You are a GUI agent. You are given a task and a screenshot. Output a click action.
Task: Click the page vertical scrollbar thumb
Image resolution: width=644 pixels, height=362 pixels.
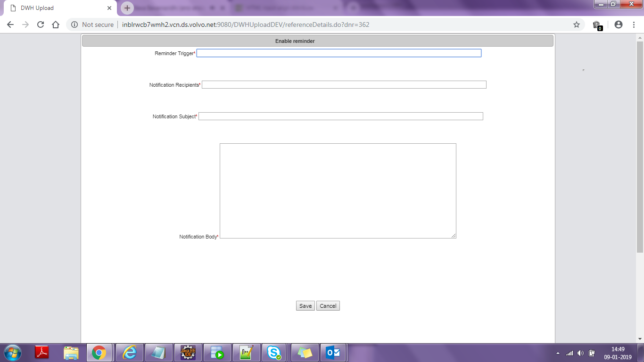tap(640, 147)
